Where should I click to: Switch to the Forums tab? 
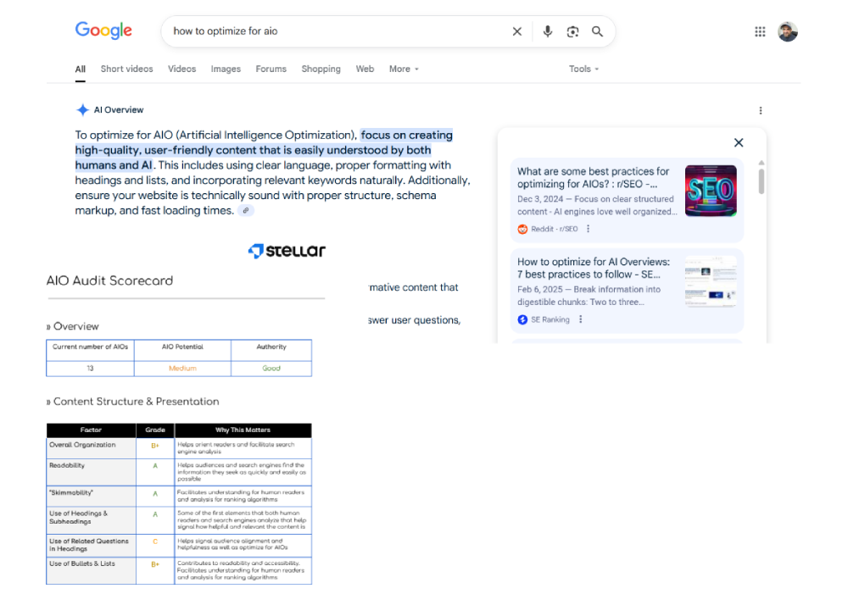[271, 69]
